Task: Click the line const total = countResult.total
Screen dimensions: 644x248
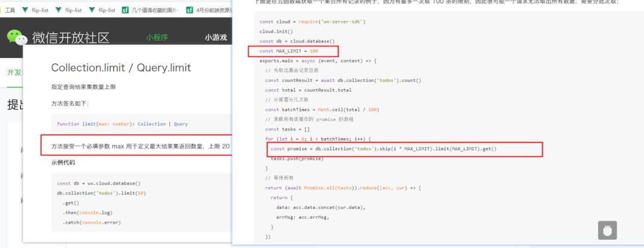Action: point(308,90)
